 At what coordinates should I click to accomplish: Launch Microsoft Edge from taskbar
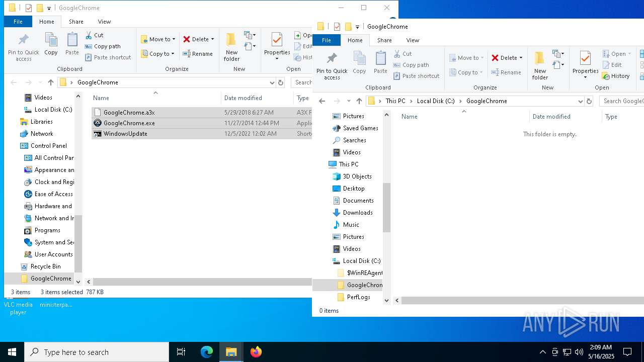[207, 352]
